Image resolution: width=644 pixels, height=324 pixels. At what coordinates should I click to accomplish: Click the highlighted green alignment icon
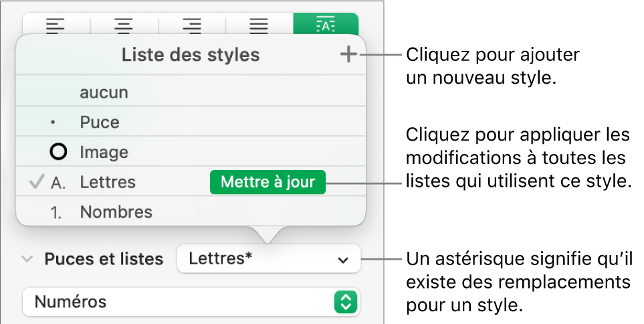tap(326, 25)
